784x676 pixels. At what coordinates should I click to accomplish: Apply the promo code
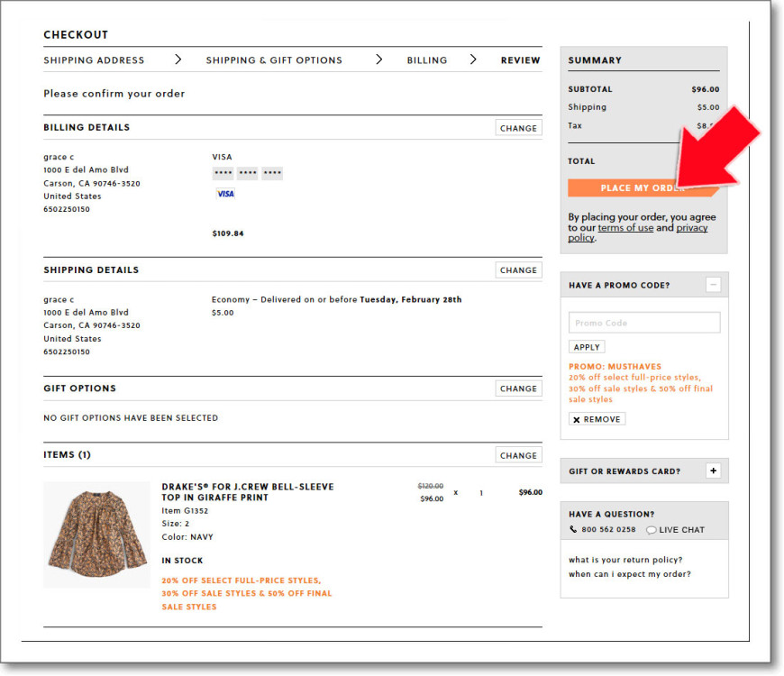[587, 347]
